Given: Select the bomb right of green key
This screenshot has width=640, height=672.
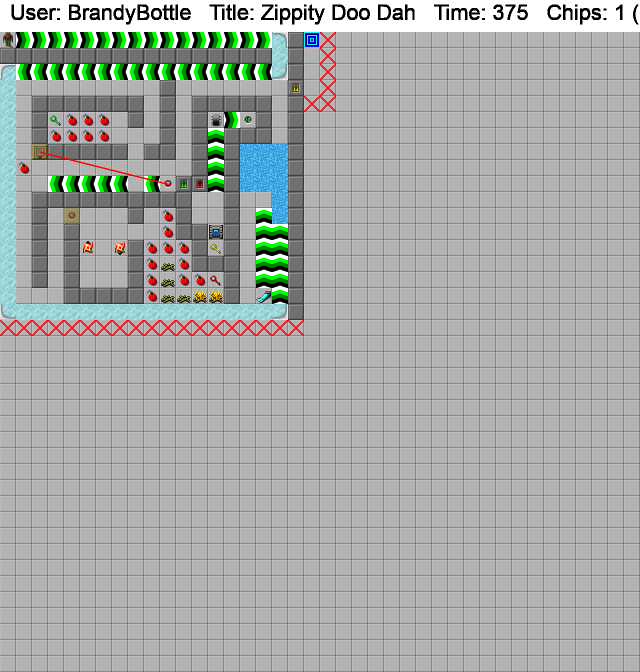Looking at the screenshot, I should 72,120.
